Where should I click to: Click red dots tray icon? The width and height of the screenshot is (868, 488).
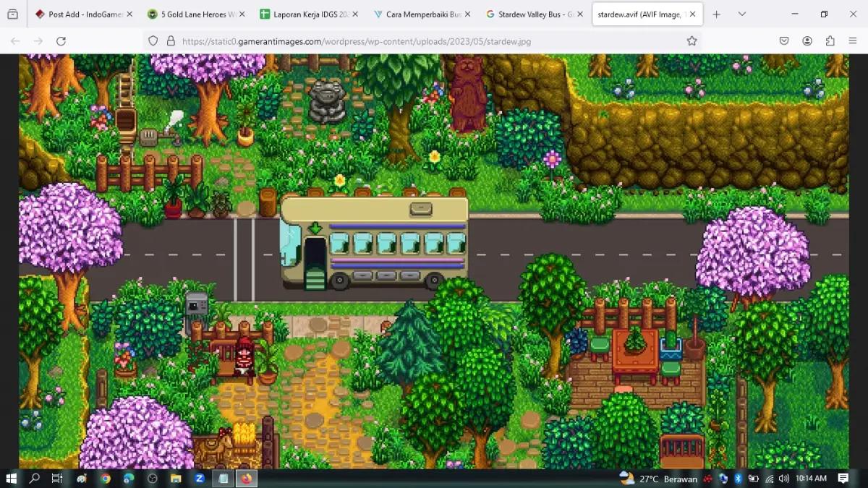pos(708,479)
